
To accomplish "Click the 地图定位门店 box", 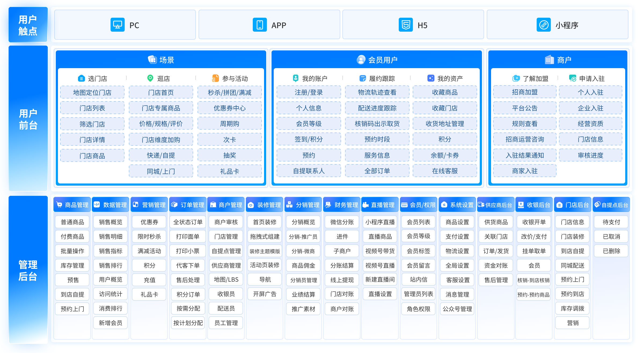I will pyautogui.click(x=92, y=92).
